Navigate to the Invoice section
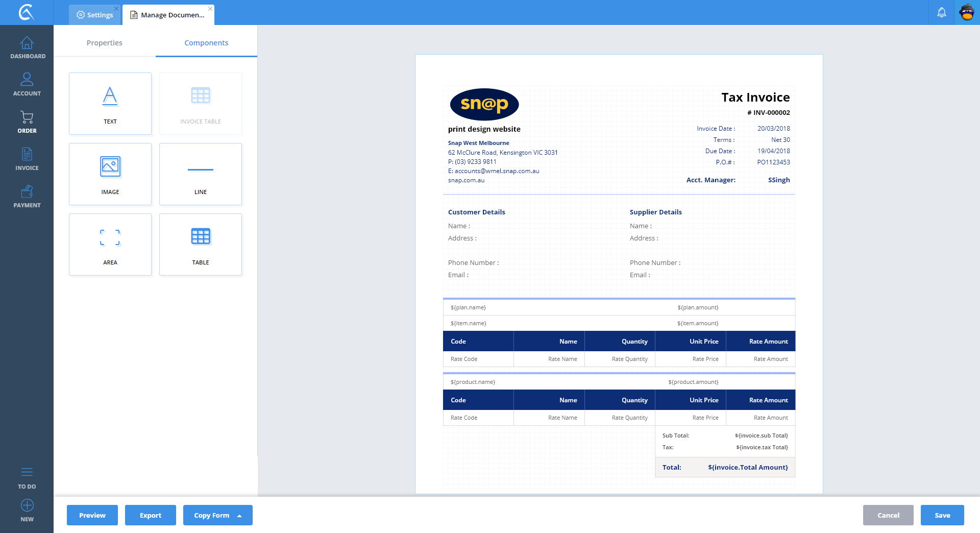Image resolution: width=980 pixels, height=533 pixels. [27, 159]
